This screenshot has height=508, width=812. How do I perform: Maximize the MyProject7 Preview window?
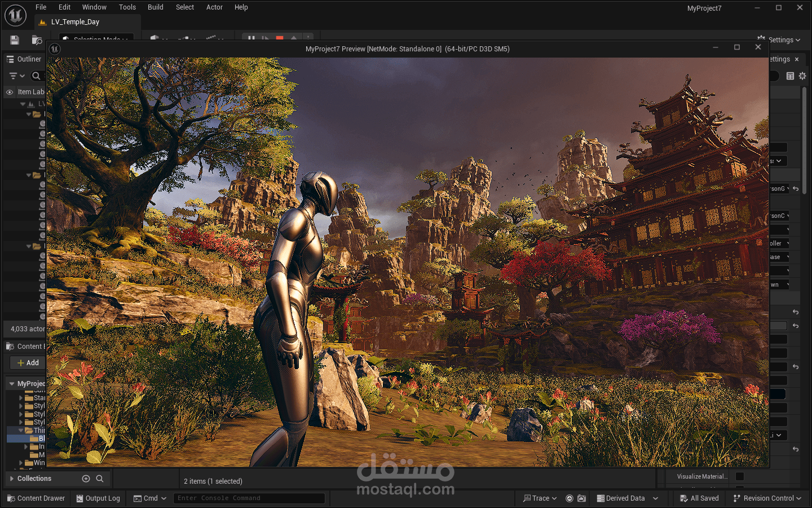pos(736,47)
